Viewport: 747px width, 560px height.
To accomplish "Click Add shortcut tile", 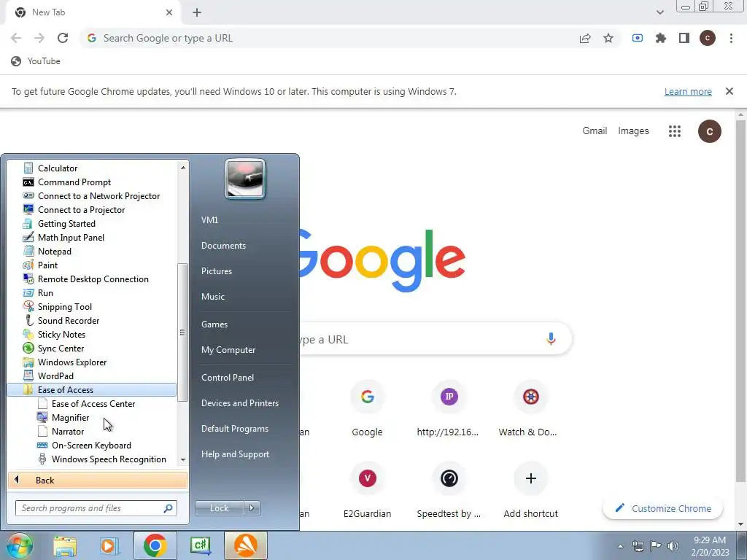I will (531, 489).
